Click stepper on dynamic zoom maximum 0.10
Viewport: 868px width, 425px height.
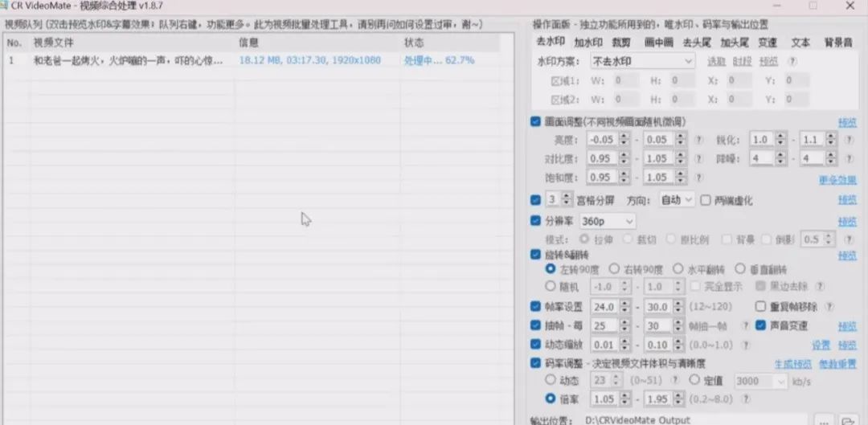679,345
